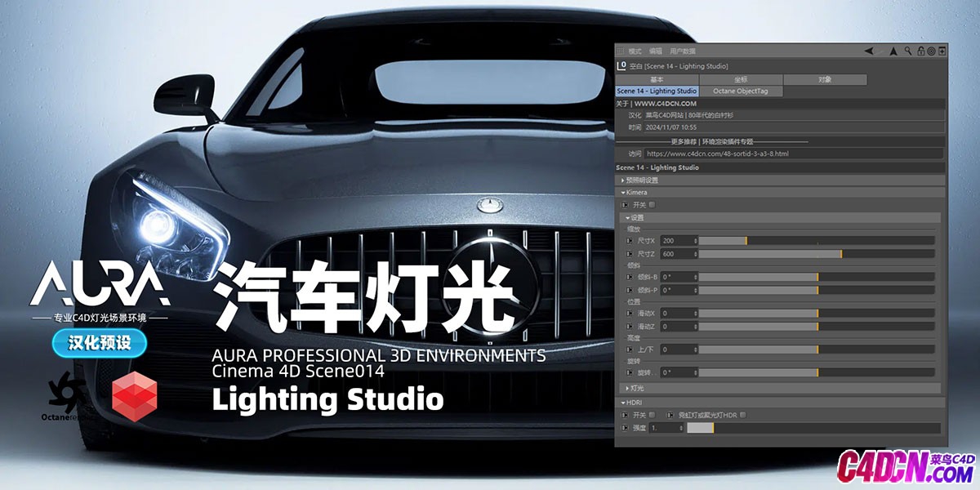Open a new attribute manager with the plus-window icon
The image size is (980, 490).
(942, 51)
